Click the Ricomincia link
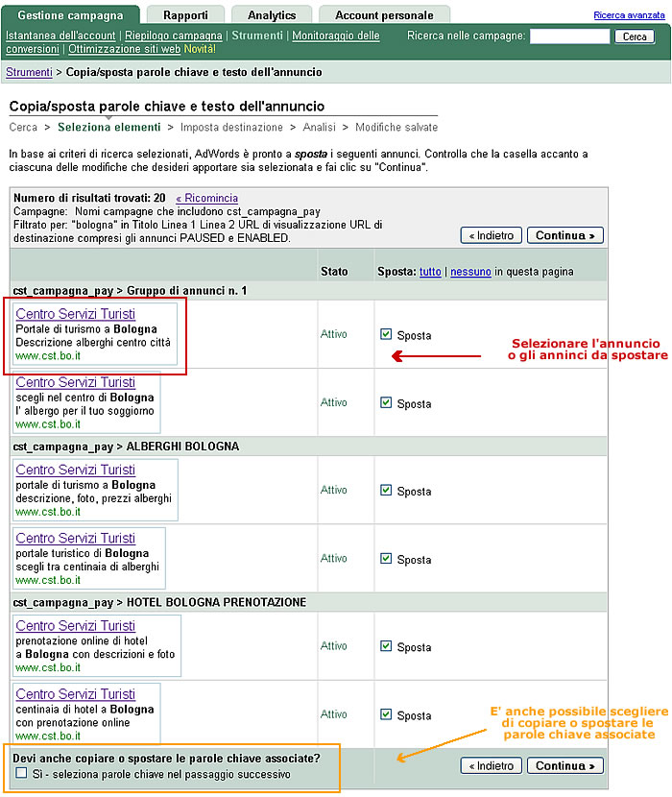The image size is (672, 797). [x=206, y=198]
